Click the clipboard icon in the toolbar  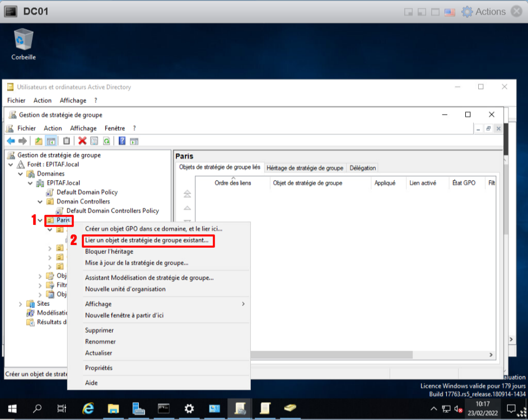coord(67,141)
